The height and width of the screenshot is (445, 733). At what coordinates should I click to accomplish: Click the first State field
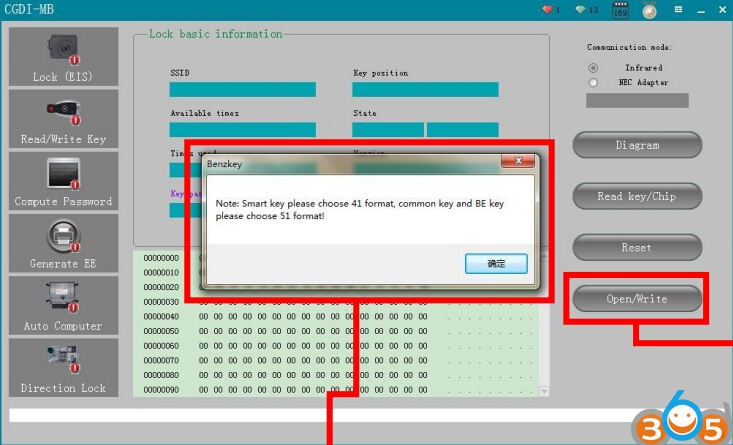[388, 129]
